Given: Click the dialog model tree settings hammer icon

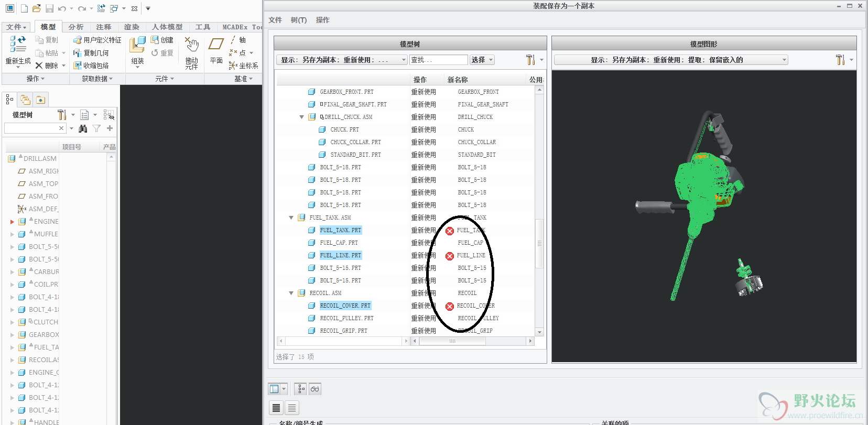Looking at the screenshot, I should [531, 60].
